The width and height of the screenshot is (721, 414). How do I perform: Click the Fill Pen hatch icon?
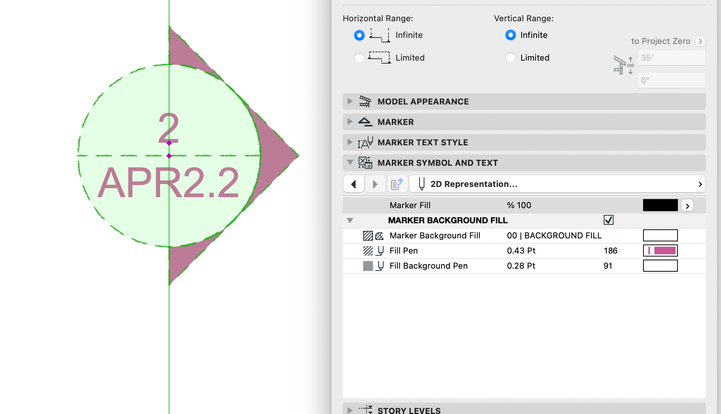368,251
